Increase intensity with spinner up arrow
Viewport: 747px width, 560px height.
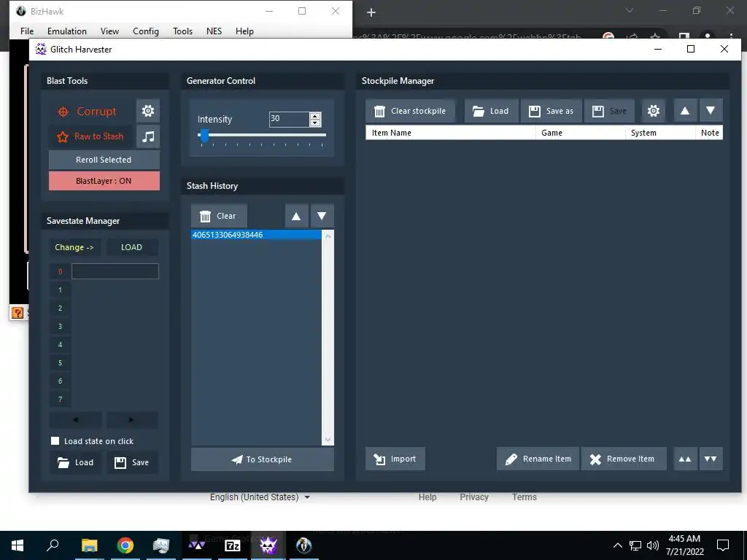[x=314, y=116]
